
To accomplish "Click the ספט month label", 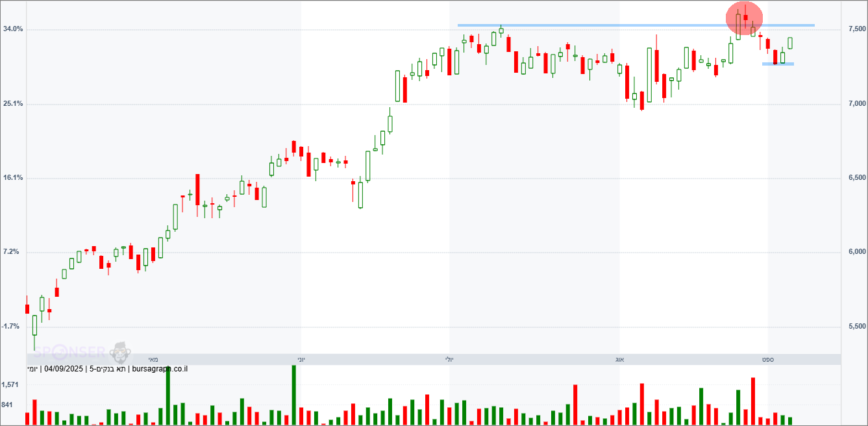I will 768,359.
